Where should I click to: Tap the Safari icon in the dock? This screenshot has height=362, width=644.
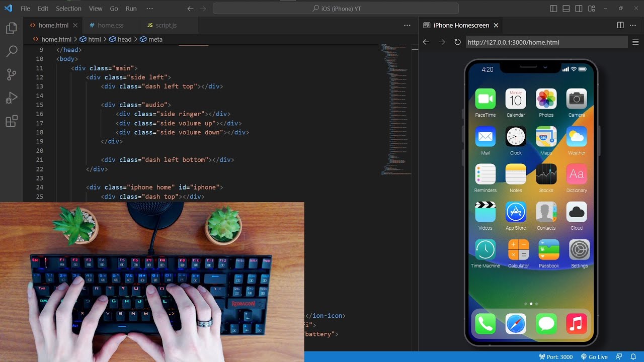tap(516, 324)
